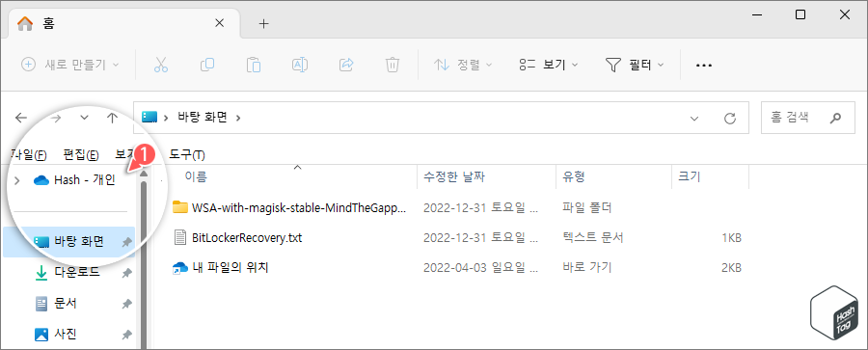Click the 2022-04-03 일요일 date cell
Viewport: 868px width, 350px height.
pyautogui.click(x=480, y=268)
